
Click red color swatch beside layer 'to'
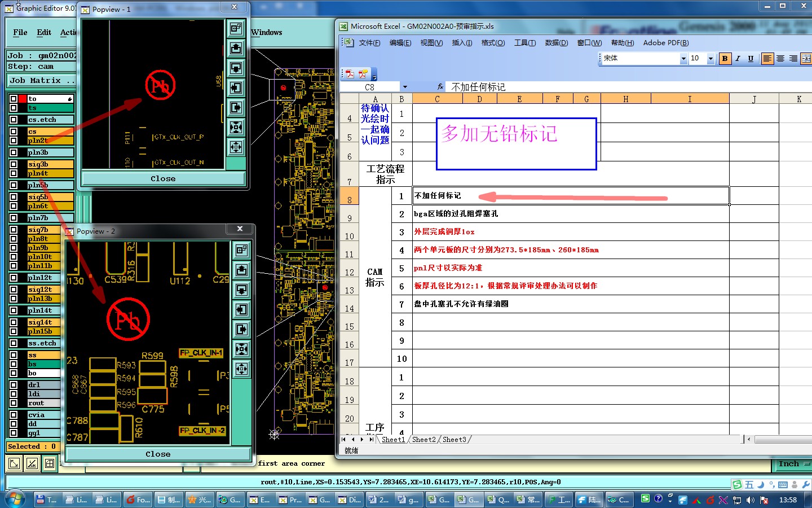tap(23, 99)
